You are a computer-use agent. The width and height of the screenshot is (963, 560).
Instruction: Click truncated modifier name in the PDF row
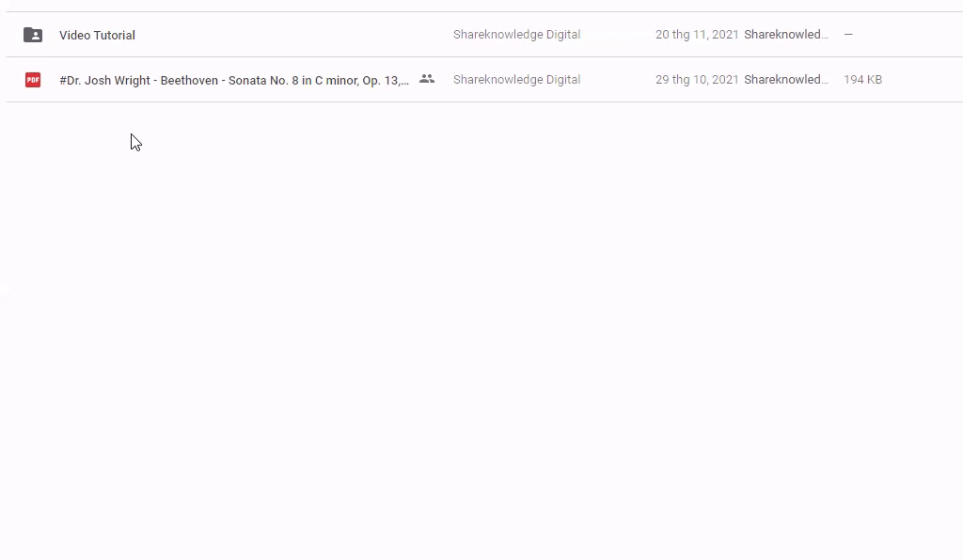click(785, 80)
